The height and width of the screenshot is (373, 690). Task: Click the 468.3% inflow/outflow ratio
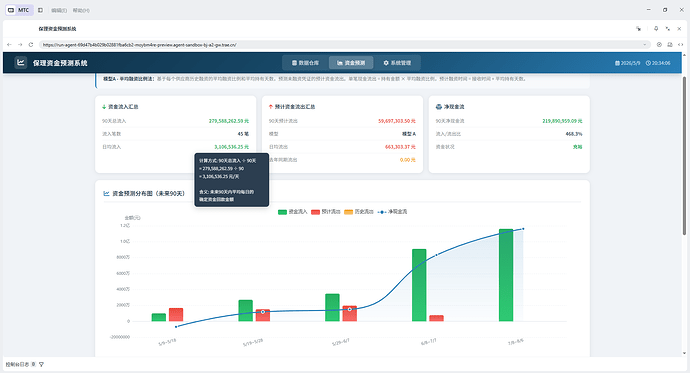click(574, 134)
